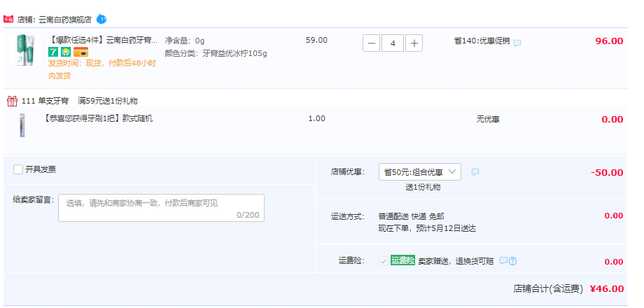Click the 省140:优惠促销 promotion text
The width and height of the screenshot is (644, 308).
(482, 41)
